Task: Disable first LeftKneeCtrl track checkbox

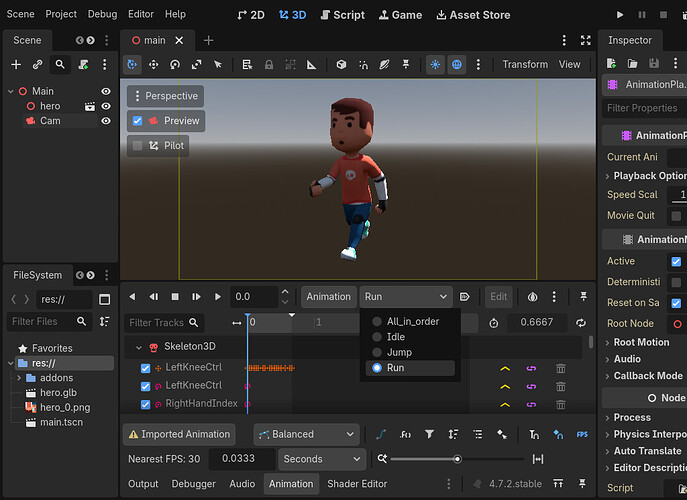Action: (x=145, y=368)
